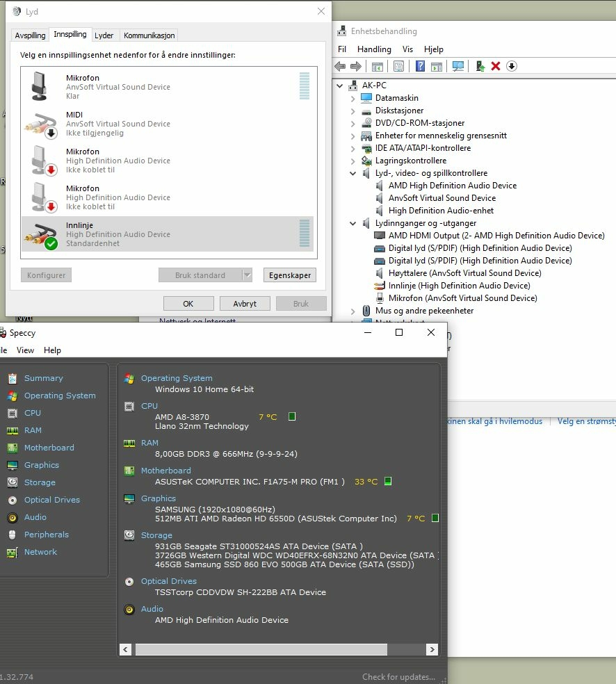Click the circular down-arrow toolbar icon
Screen dimensions: 616x684
512,66
